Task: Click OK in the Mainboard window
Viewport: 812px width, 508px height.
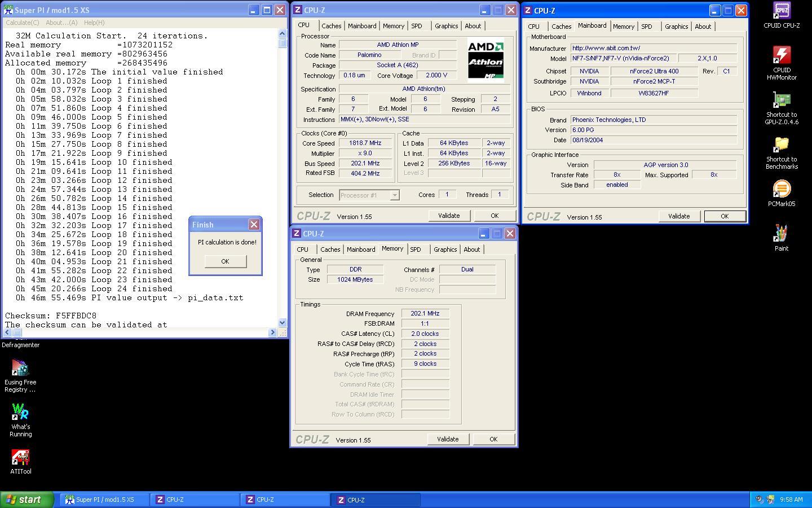Action: coord(725,216)
